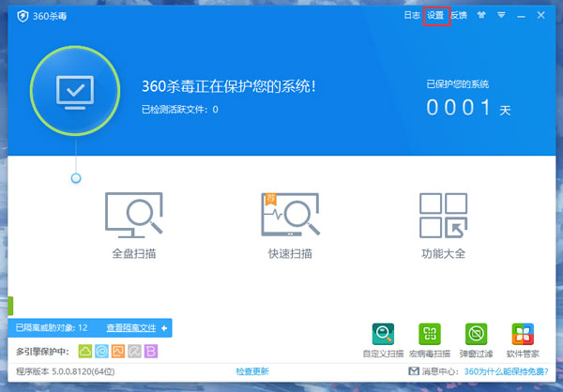
Task: Click the 已保护您的系统 label
Action: click(458, 84)
